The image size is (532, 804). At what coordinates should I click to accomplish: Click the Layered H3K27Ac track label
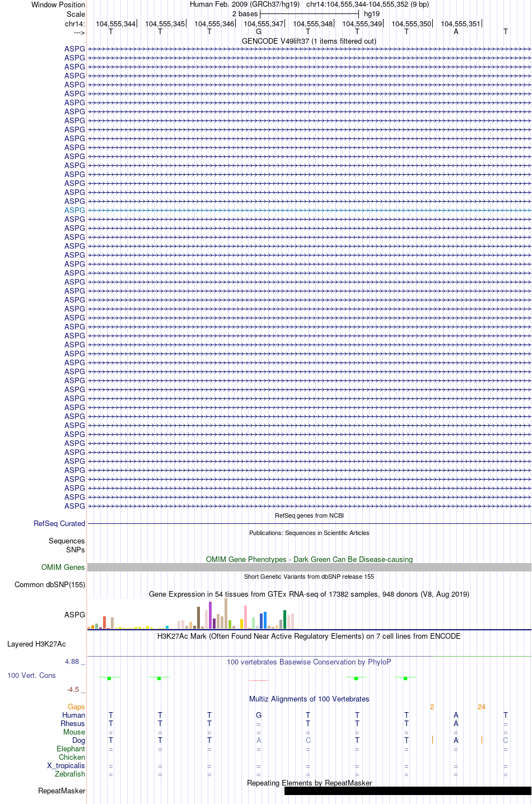36,644
